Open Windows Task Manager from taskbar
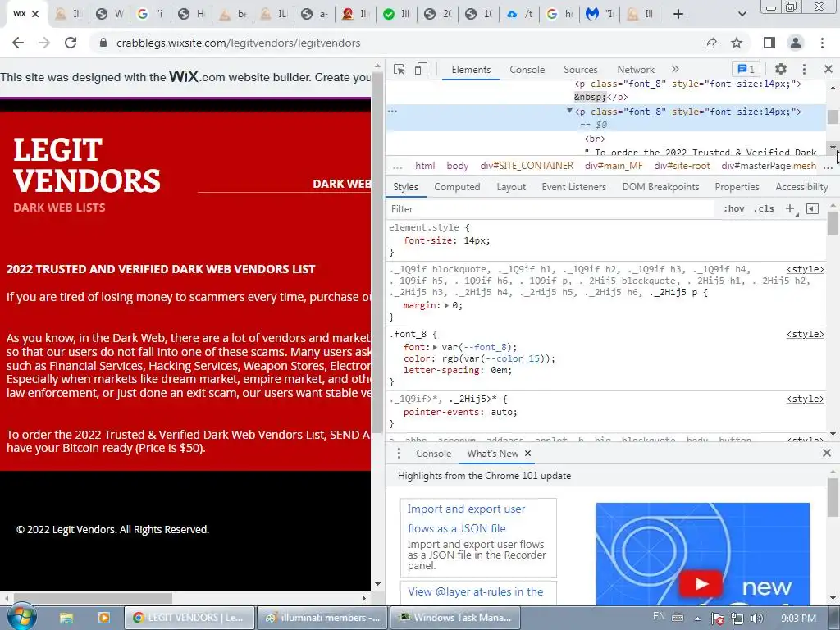 tap(455, 618)
